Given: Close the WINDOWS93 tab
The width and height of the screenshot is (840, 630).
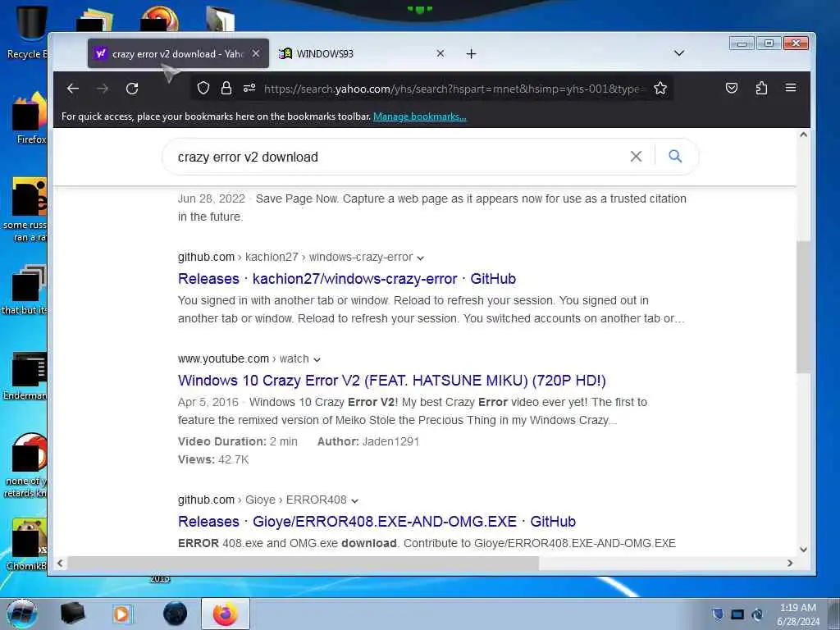Looking at the screenshot, I should click(x=441, y=53).
